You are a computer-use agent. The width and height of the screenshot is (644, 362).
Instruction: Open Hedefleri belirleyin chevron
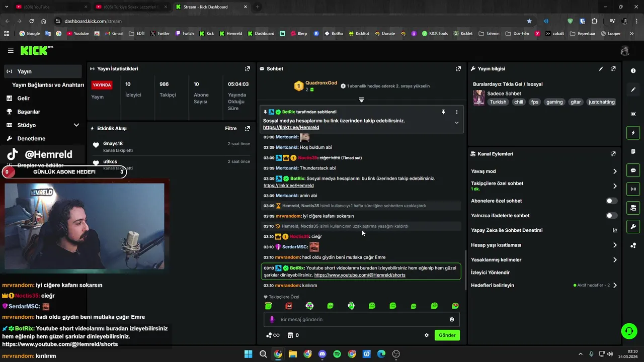click(615, 286)
